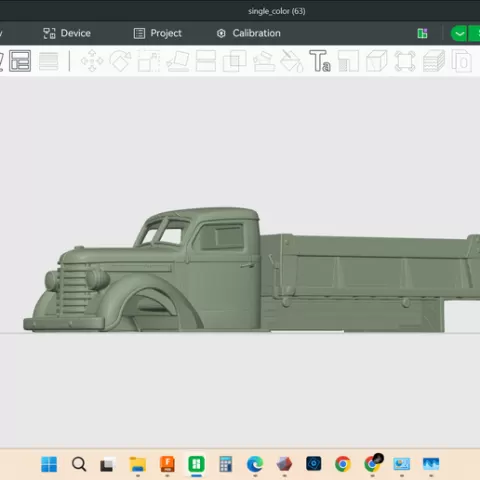Open Windows taskbar Search
Screen dimensions: 480x480
[79, 464]
